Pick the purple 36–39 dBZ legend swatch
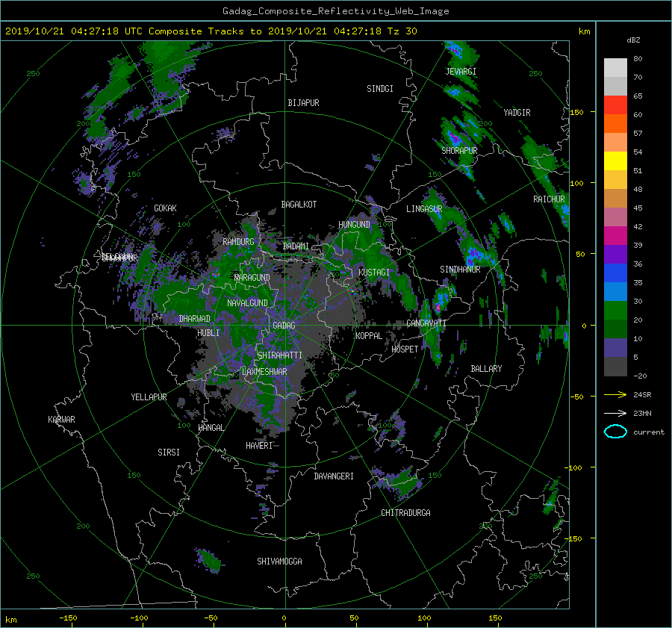672x628 pixels. coord(615,255)
